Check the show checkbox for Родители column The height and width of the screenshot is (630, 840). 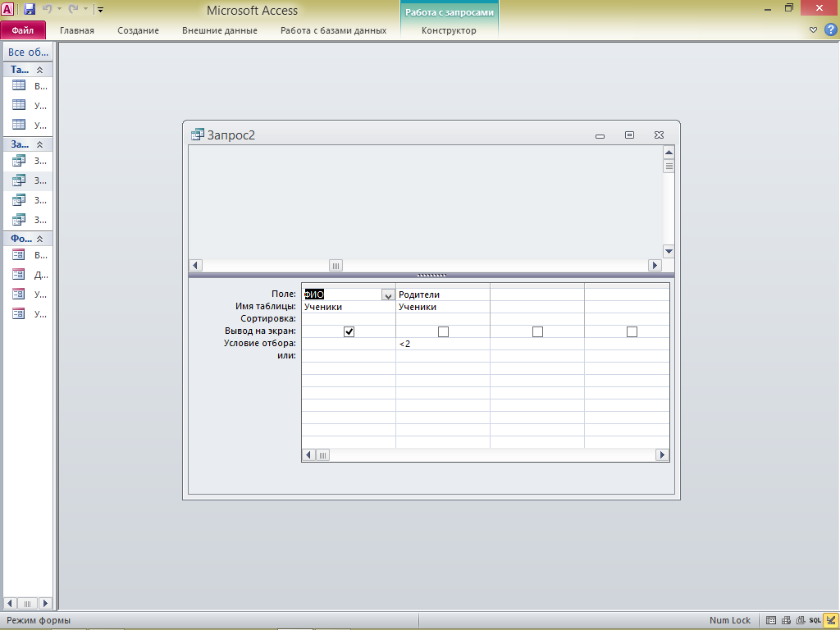[x=443, y=331]
